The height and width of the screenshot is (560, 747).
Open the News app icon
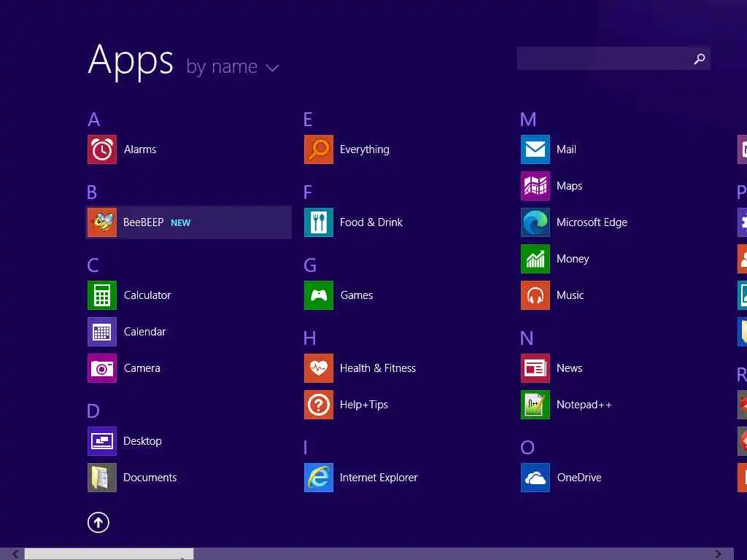535,368
